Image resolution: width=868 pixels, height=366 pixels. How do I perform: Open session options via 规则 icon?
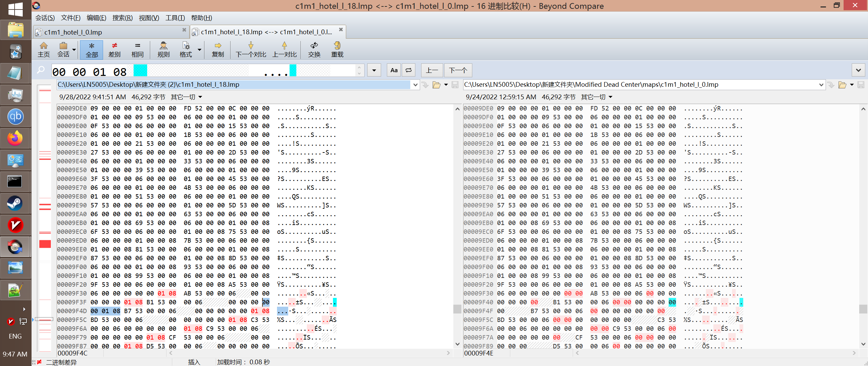[x=163, y=49]
